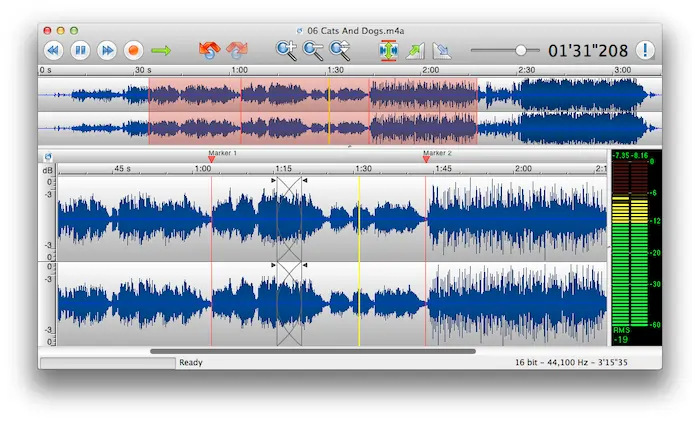Click the small round icon left of the ruler
This screenshot has width=700, height=422.
point(47,157)
